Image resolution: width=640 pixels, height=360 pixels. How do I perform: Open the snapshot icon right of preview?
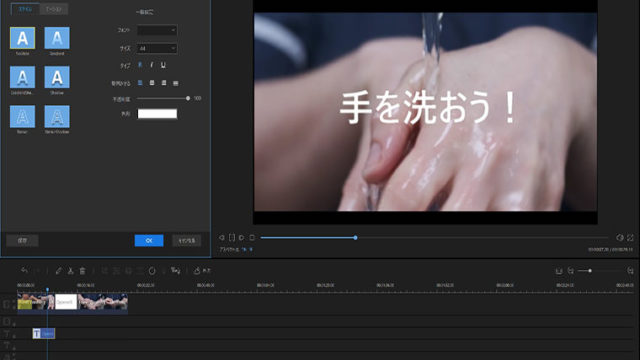[620, 238]
